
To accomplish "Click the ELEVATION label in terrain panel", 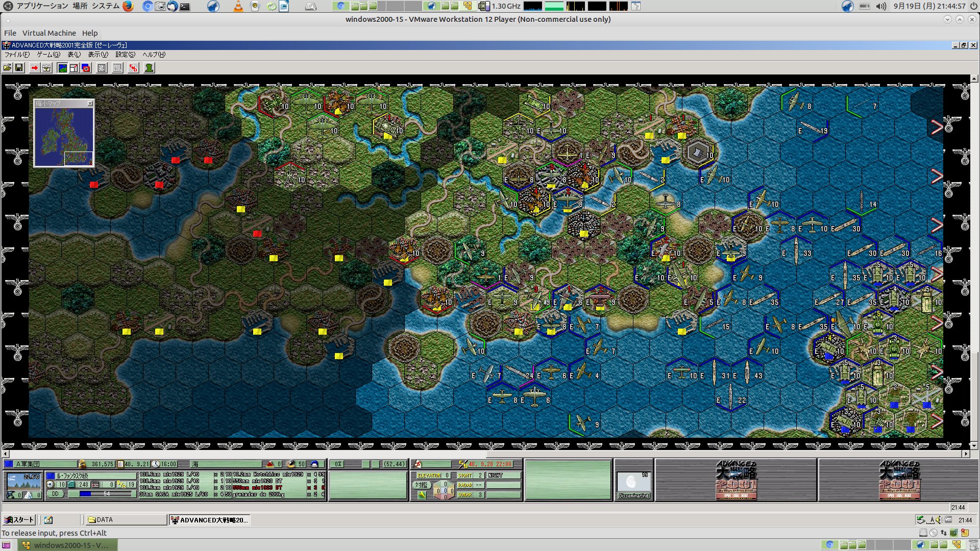I will [x=429, y=475].
